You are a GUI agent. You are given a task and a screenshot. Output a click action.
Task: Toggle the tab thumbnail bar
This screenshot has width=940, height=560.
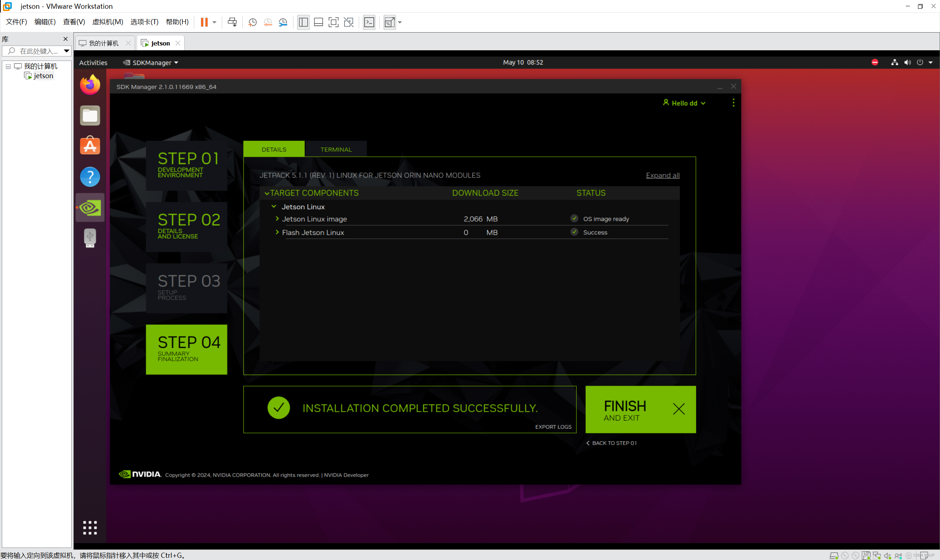[x=318, y=22]
